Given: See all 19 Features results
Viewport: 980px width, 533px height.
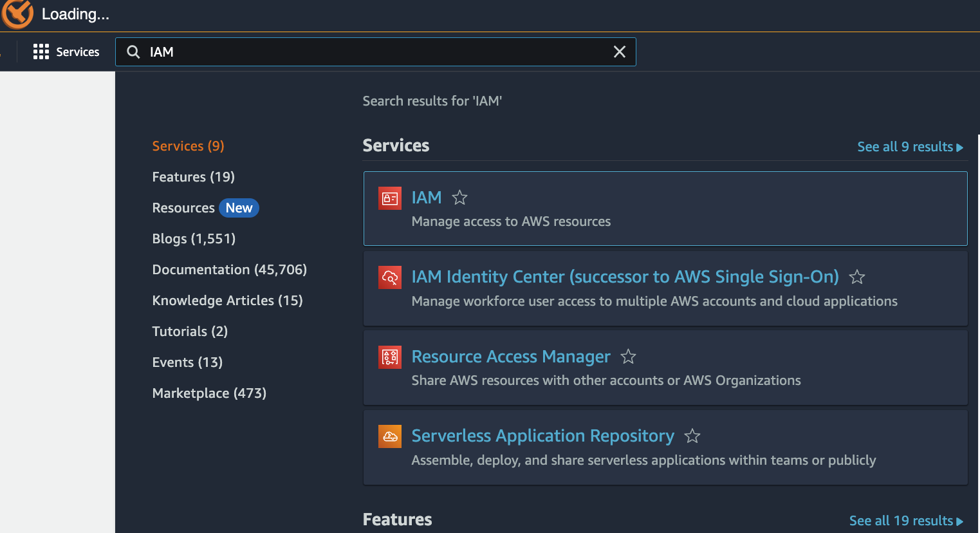Looking at the screenshot, I should (x=907, y=521).
